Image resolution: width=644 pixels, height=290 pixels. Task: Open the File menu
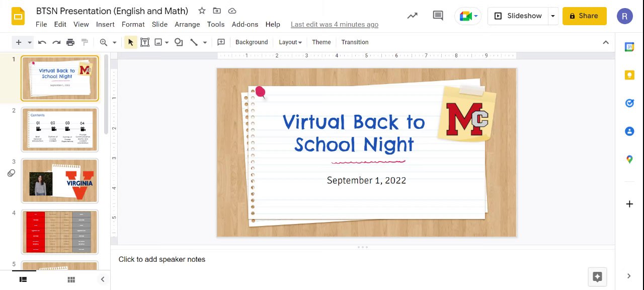(x=41, y=24)
